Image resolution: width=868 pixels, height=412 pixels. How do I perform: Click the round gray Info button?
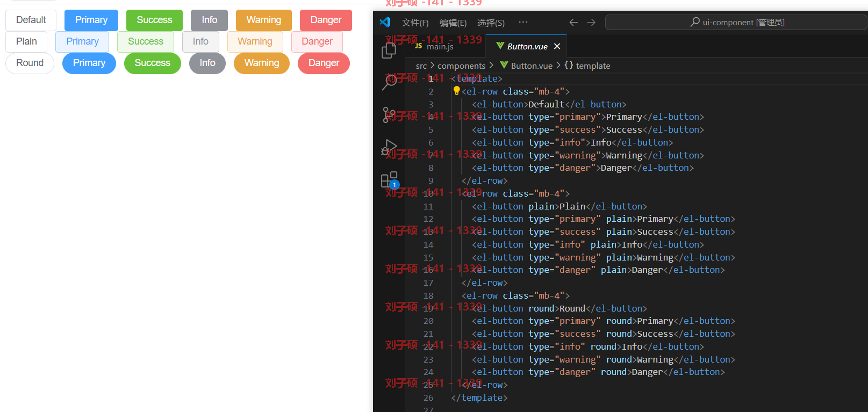tap(207, 63)
